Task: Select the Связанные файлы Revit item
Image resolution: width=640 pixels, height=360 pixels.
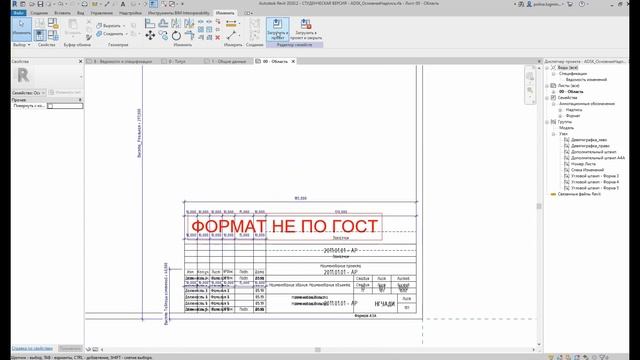Action: [579, 194]
